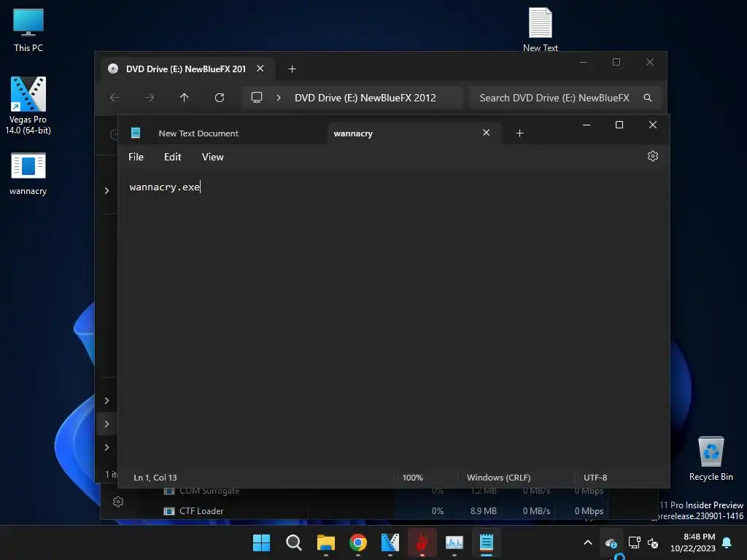Click the wannacry.exe text in editor
Viewport: 747px width, 560px height.
[x=164, y=187]
